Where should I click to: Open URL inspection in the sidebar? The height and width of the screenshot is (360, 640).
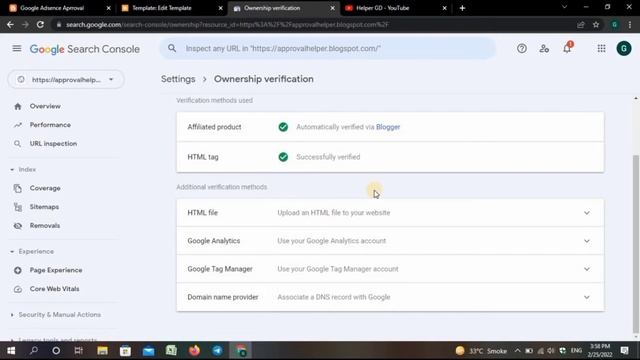point(53,144)
